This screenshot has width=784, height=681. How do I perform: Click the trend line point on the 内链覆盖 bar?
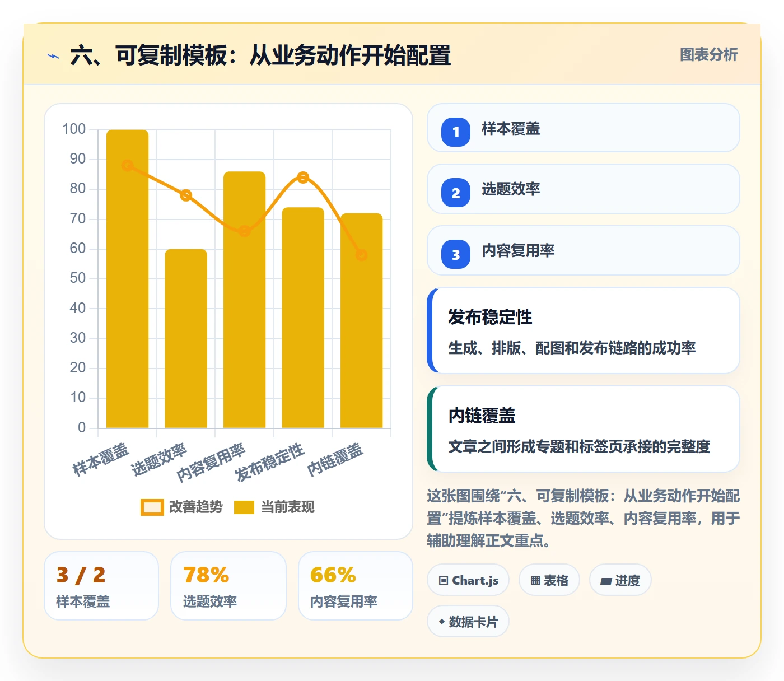click(362, 255)
